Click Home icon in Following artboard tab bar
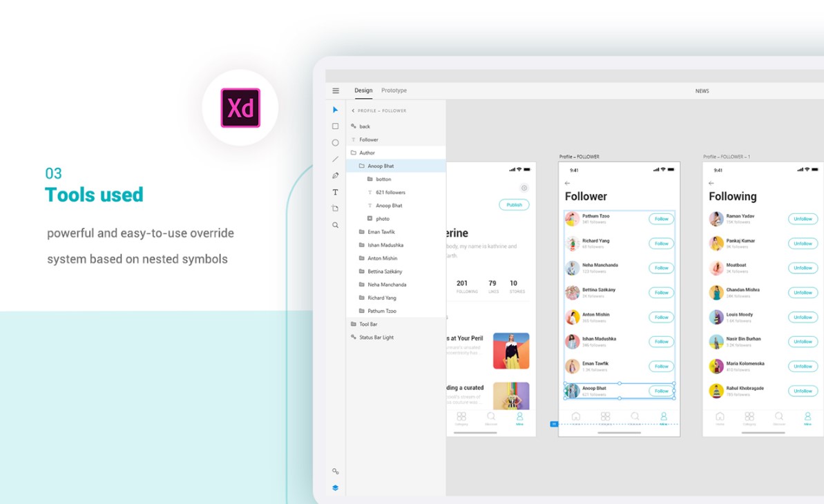Viewport: 824px width, 504px height. coord(720,417)
